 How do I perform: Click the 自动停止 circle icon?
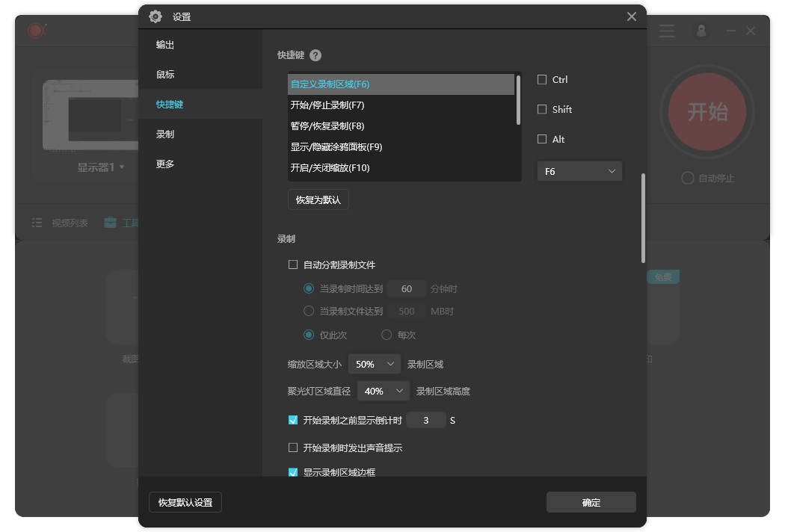[687, 178]
